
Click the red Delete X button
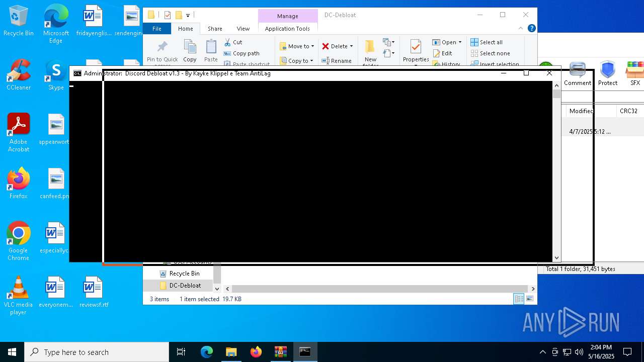pyautogui.click(x=326, y=46)
